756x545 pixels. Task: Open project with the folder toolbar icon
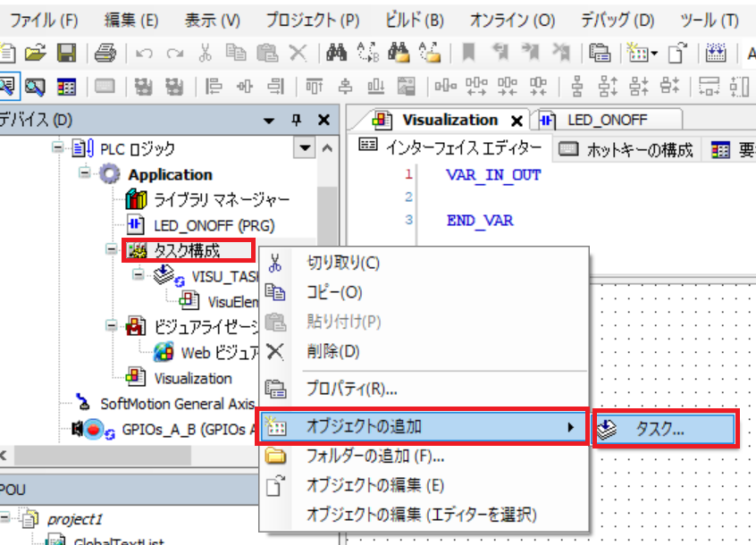point(35,54)
